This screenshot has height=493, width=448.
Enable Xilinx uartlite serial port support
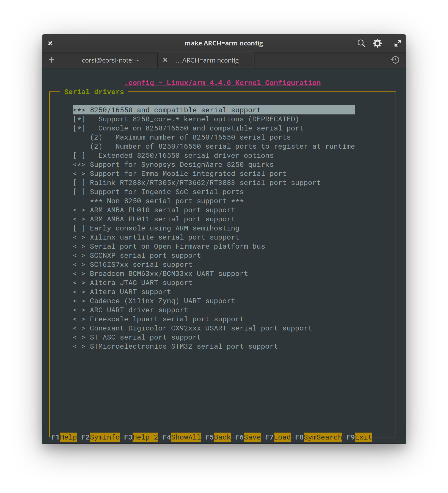pos(79,237)
